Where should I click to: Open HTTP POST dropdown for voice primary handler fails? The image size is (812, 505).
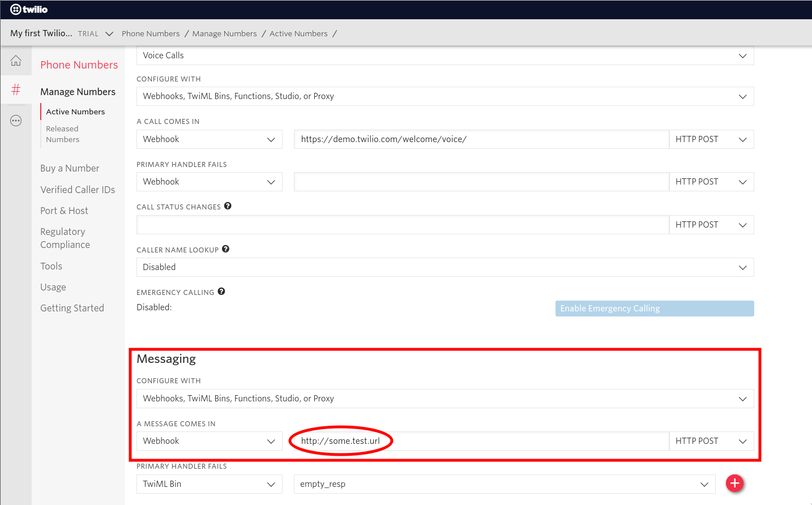711,182
